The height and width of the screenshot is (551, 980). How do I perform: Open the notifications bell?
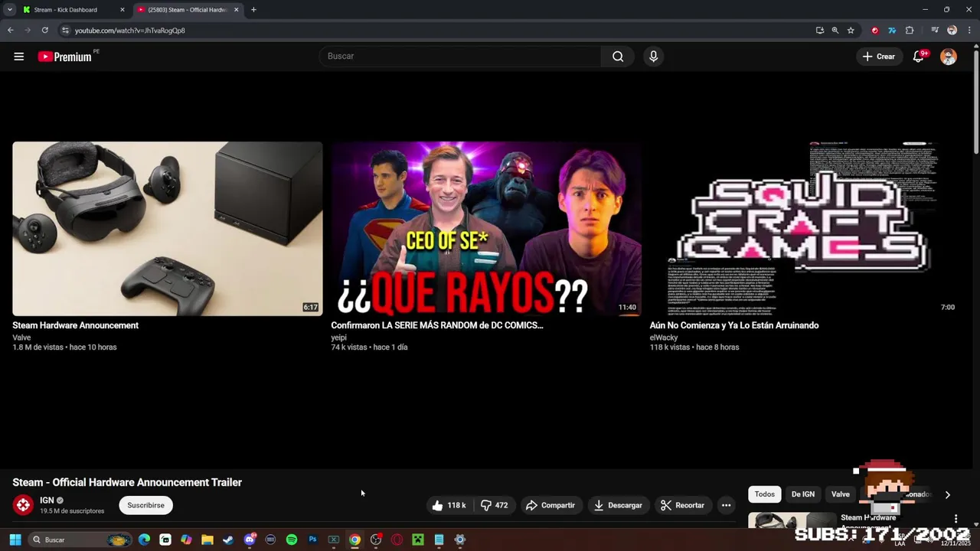919,57
